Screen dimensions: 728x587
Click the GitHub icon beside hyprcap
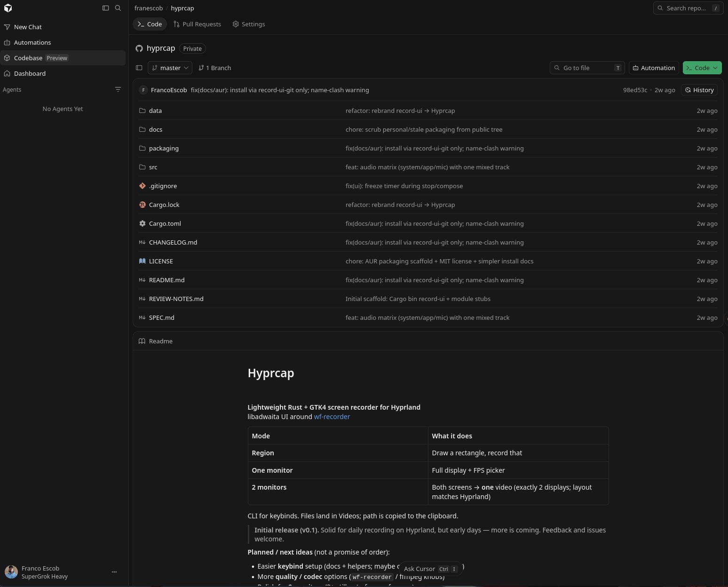(139, 48)
